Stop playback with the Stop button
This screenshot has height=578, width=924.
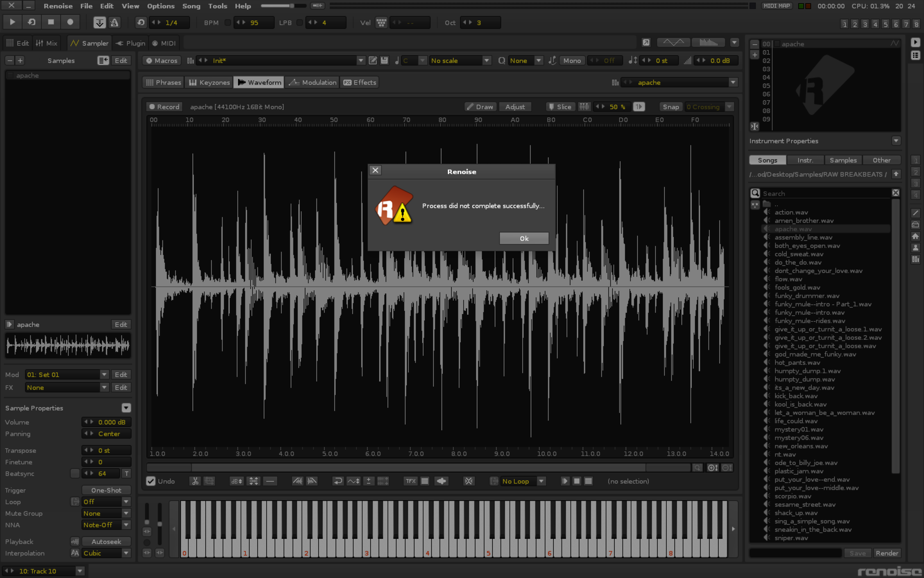[51, 22]
